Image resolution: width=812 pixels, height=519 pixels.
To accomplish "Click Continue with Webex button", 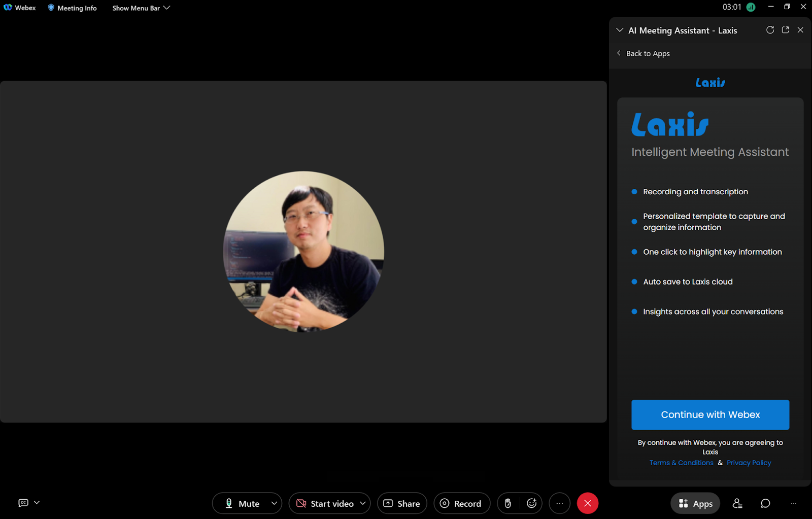I will pyautogui.click(x=710, y=414).
